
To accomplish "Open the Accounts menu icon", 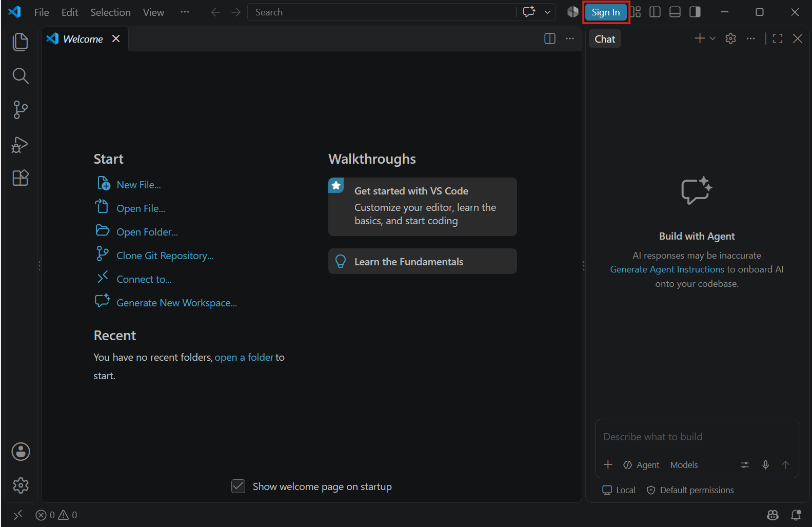I will click(21, 452).
